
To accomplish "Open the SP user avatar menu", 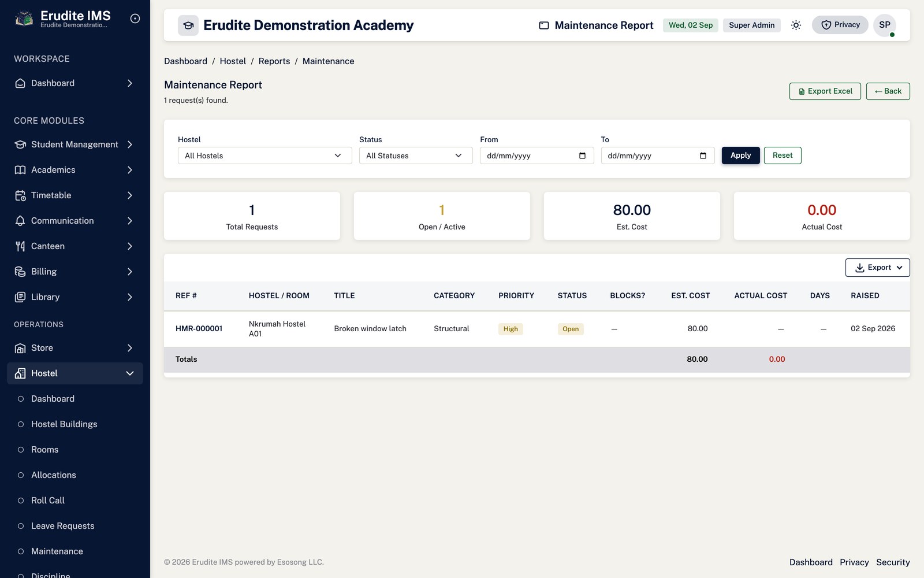I will pyautogui.click(x=885, y=25).
